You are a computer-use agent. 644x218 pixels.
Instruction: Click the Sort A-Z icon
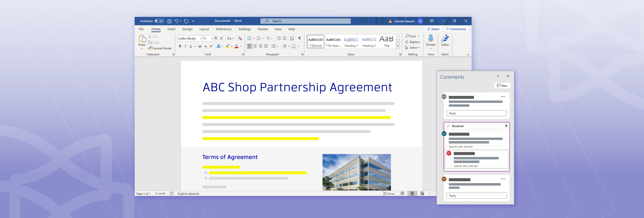click(292, 38)
